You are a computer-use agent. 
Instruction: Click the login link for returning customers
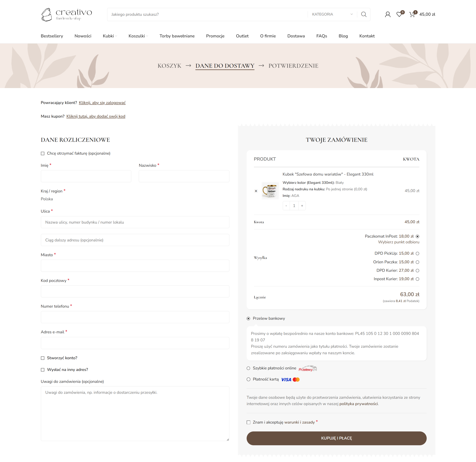click(x=102, y=103)
